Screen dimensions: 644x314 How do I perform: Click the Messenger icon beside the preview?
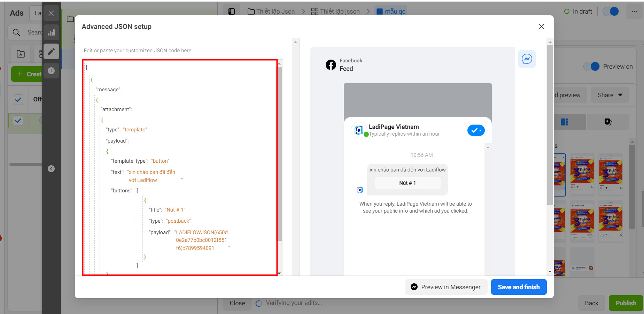pyautogui.click(x=527, y=59)
